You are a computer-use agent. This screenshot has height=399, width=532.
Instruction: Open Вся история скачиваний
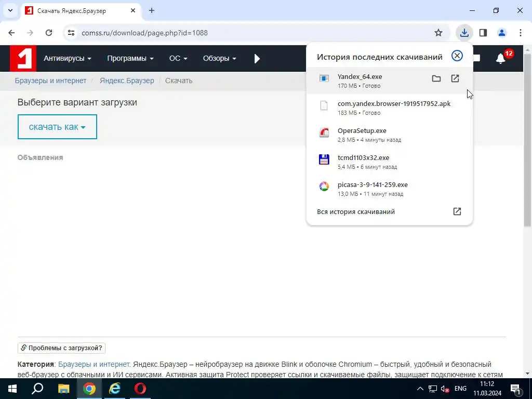coord(356,212)
